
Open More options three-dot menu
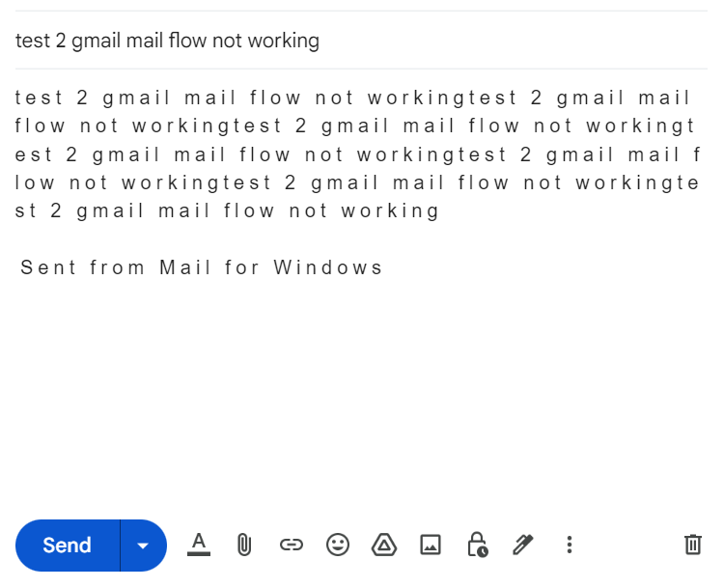pos(570,545)
